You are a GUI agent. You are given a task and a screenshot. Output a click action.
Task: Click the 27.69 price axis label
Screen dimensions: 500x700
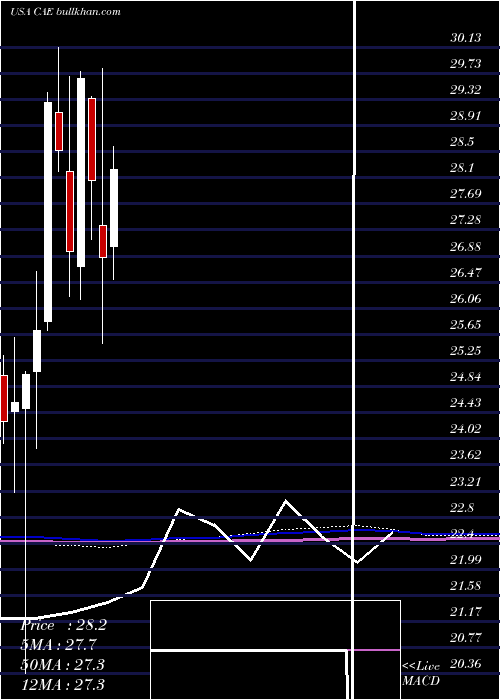(x=466, y=194)
